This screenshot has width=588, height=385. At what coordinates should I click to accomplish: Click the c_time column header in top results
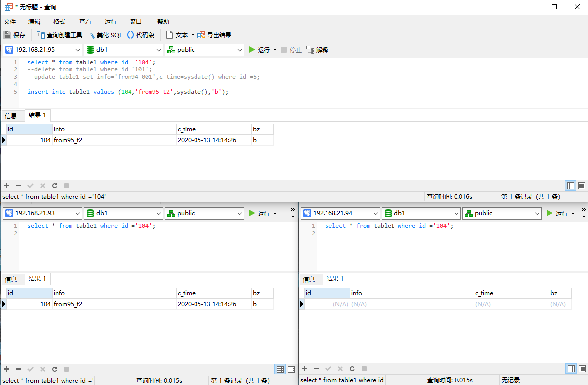pyautogui.click(x=214, y=129)
